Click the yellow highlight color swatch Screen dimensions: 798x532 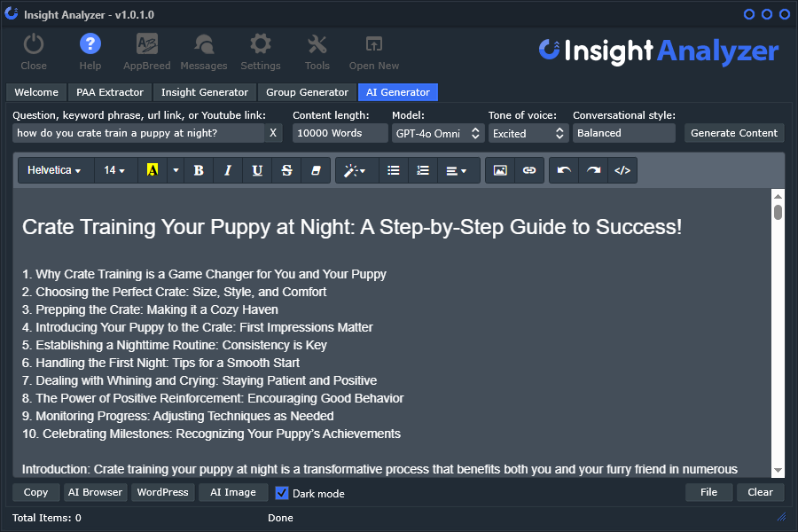pyautogui.click(x=152, y=170)
